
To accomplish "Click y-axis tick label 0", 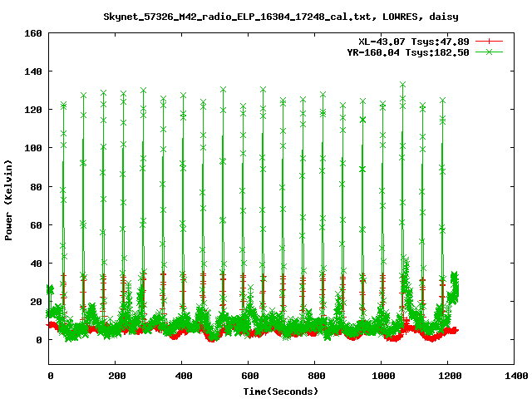I will point(39,340).
